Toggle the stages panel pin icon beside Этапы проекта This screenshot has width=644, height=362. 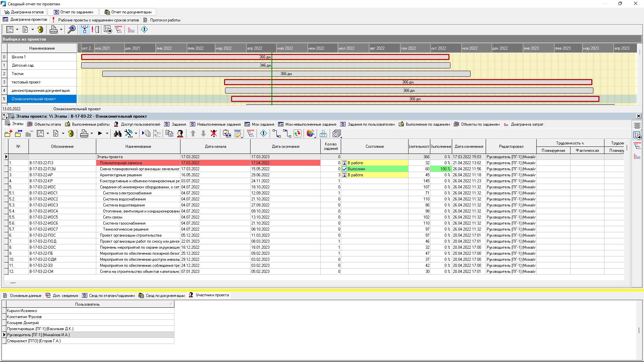tap(5, 116)
